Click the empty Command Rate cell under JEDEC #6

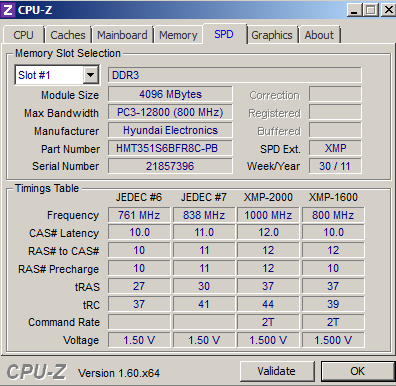point(139,322)
